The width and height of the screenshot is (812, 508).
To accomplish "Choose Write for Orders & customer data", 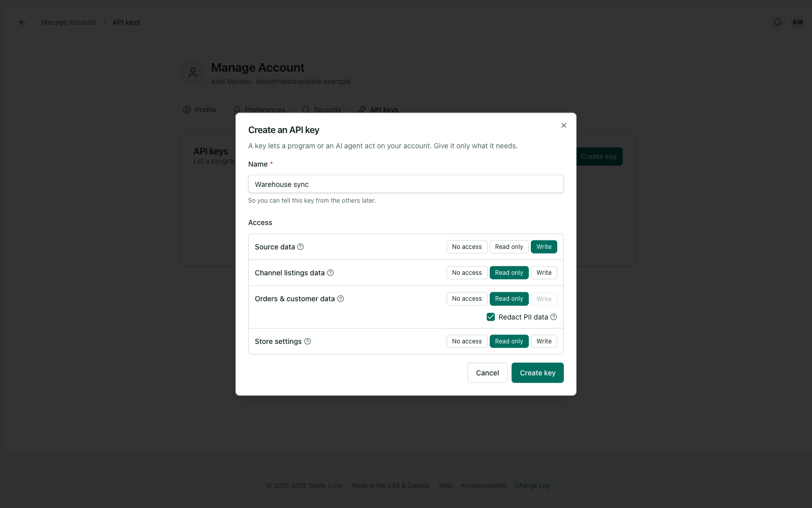I will tap(544, 299).
